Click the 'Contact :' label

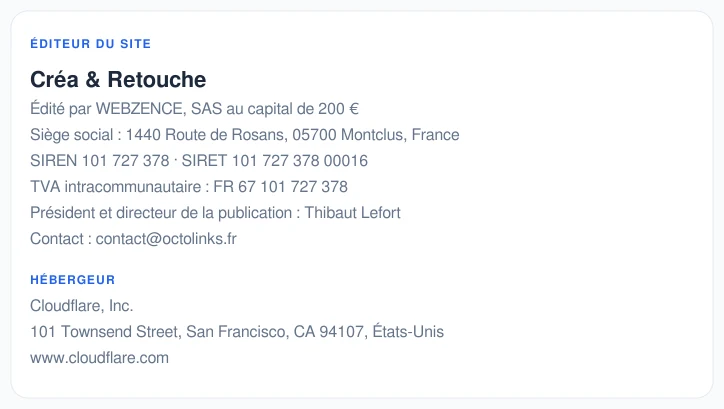(61, 239)
